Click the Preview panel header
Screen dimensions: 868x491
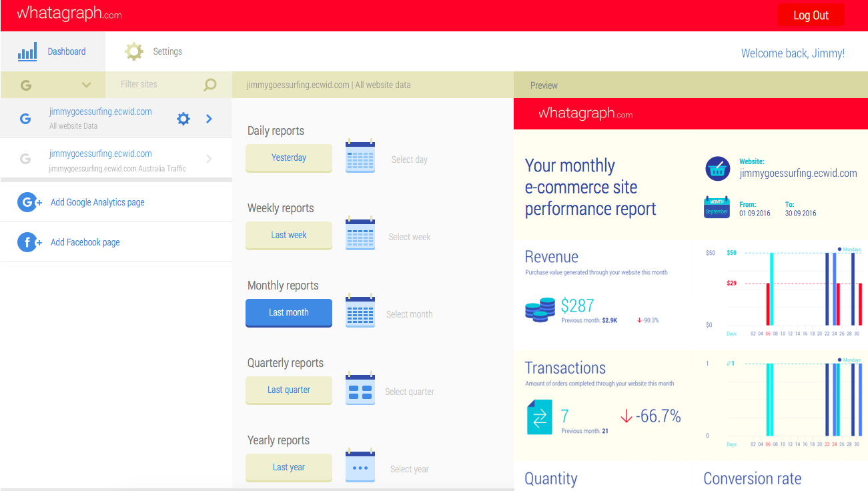tap(691, 85)
